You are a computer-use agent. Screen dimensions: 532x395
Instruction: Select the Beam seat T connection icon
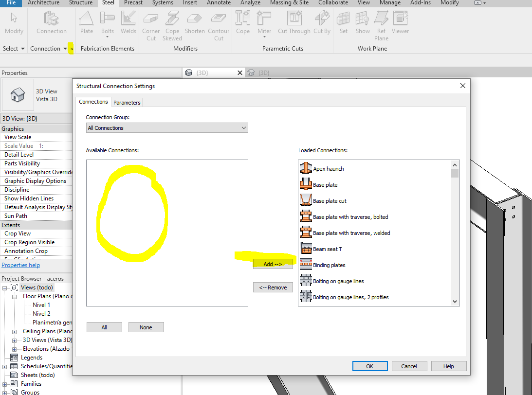(x=306, y=248)
